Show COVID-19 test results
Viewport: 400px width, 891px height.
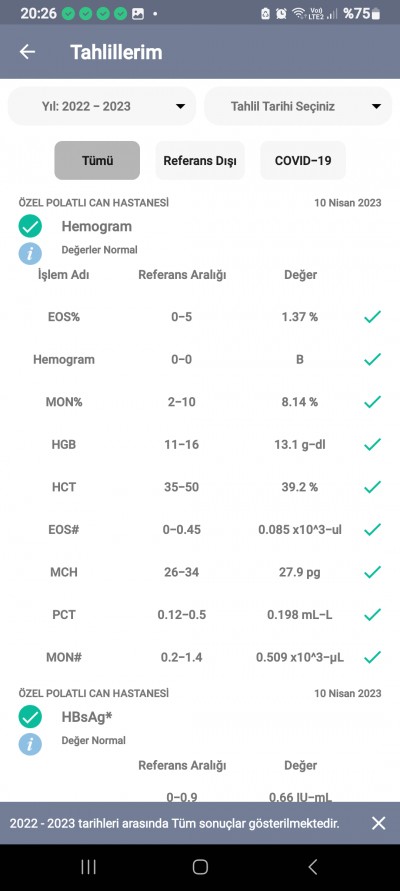[x=303, y=160]
